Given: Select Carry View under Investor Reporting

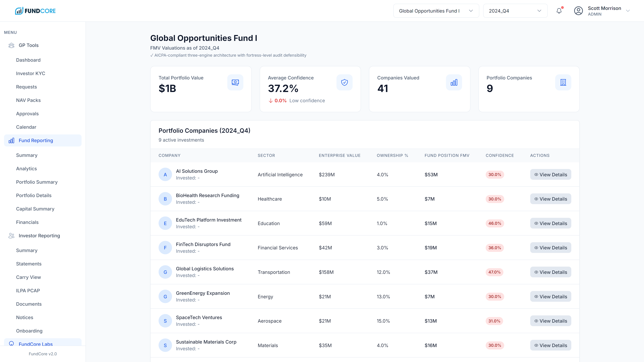Looking at the screenshot, I should (28, 277).
